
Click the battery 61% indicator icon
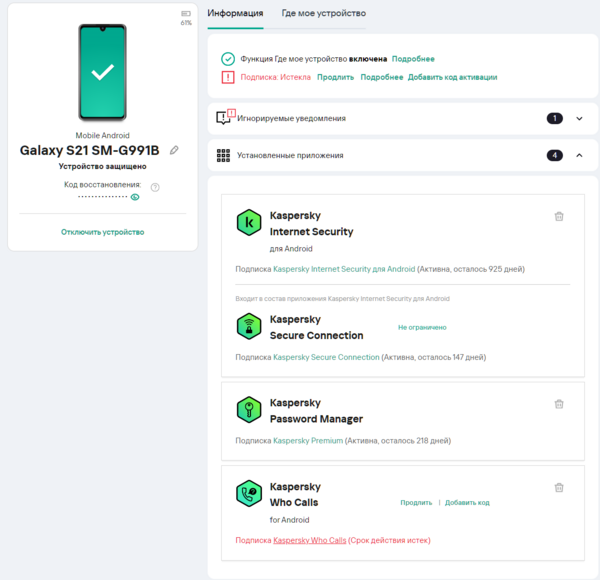point(186,14)
